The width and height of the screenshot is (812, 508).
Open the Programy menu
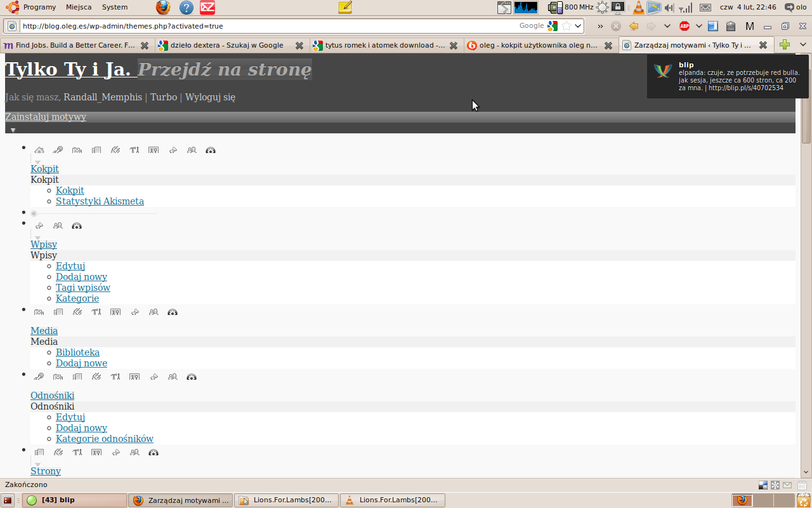tap(33, 7)
